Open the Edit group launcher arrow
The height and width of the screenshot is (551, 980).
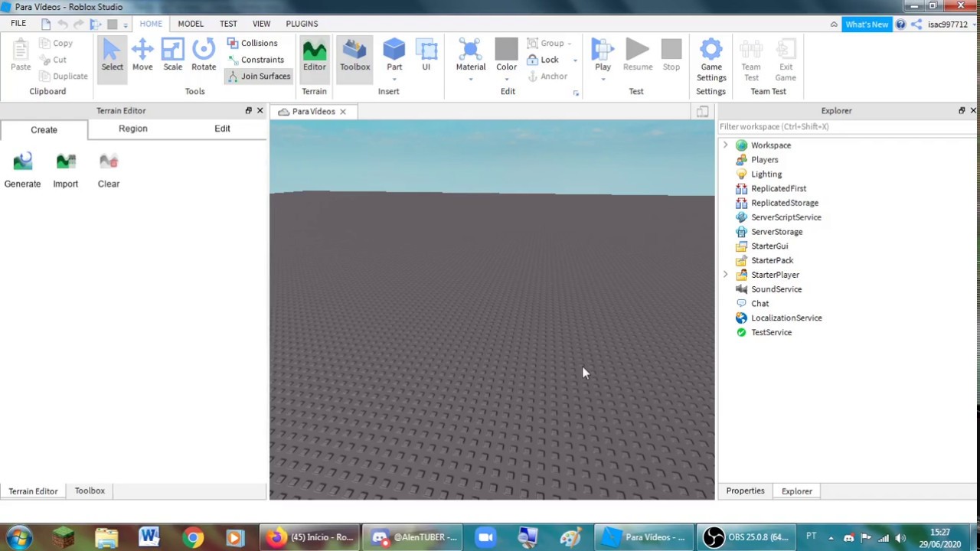(576, 93)
